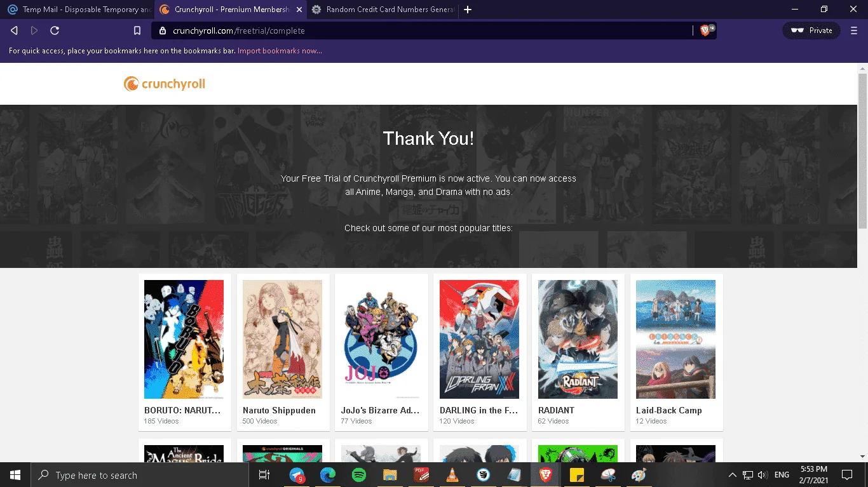Launch Microsoft Edge from taskbar
868x487 pixels.
tap(328, 475)
